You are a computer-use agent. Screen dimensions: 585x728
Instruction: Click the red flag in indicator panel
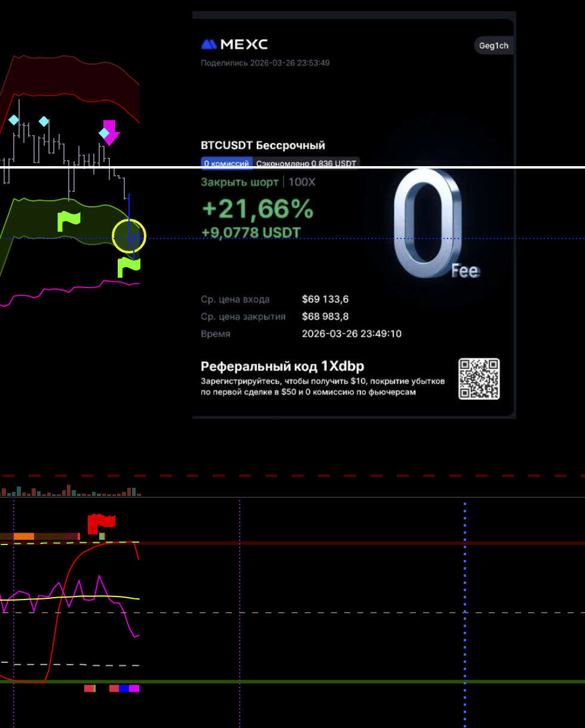[100, 522]
